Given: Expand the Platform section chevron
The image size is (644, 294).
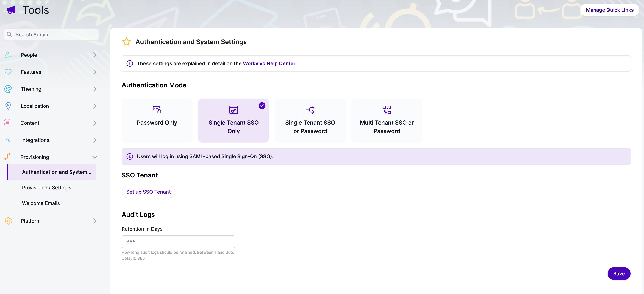Looking at the screenshot, I should 95,221.
